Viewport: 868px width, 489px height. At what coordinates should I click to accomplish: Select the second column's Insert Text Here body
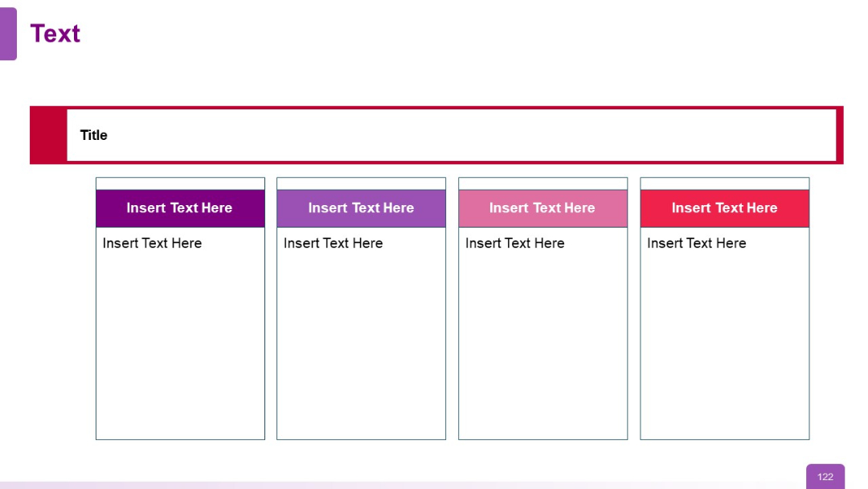333,243
